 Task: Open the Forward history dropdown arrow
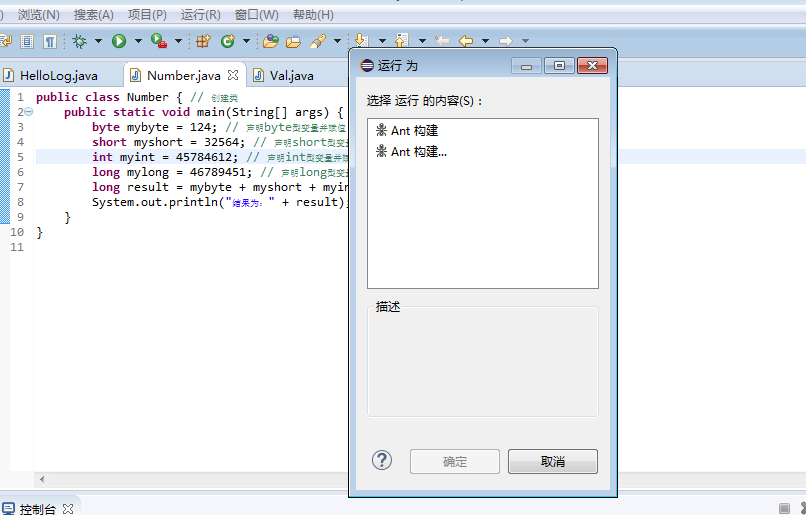[525, 41]
